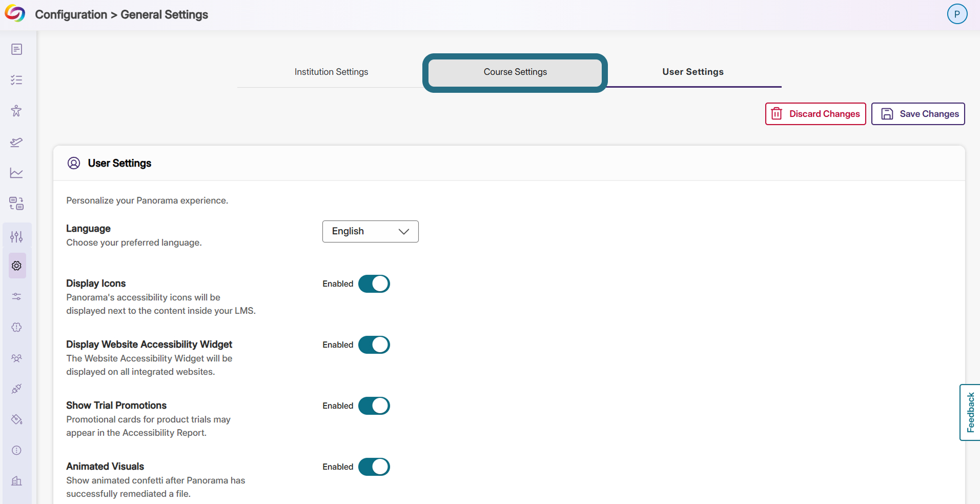The height and width of the screenshot is (504, 980).
Task: Turn off the Animated Visuals switch
Action: point(374,467)
